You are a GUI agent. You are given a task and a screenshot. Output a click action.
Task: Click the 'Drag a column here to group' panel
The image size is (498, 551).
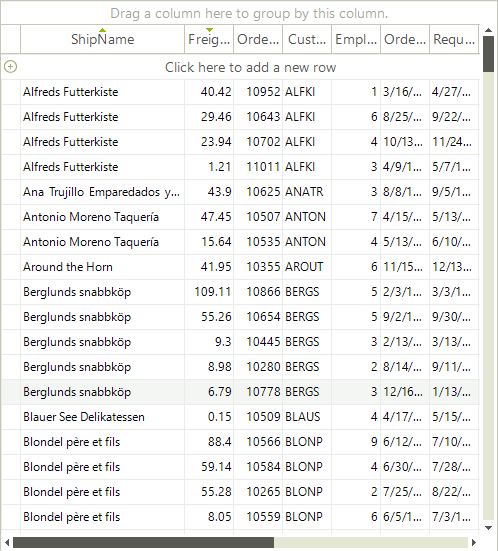coord(249,13)
